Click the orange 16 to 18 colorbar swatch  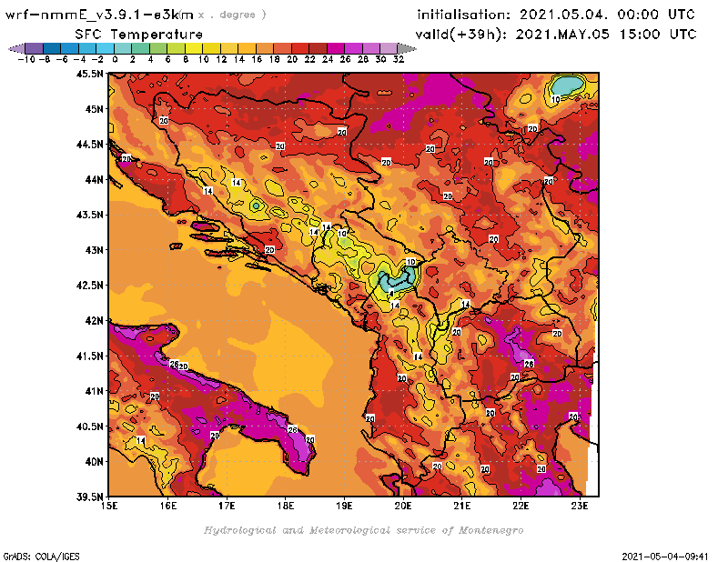tap(265, 48)
